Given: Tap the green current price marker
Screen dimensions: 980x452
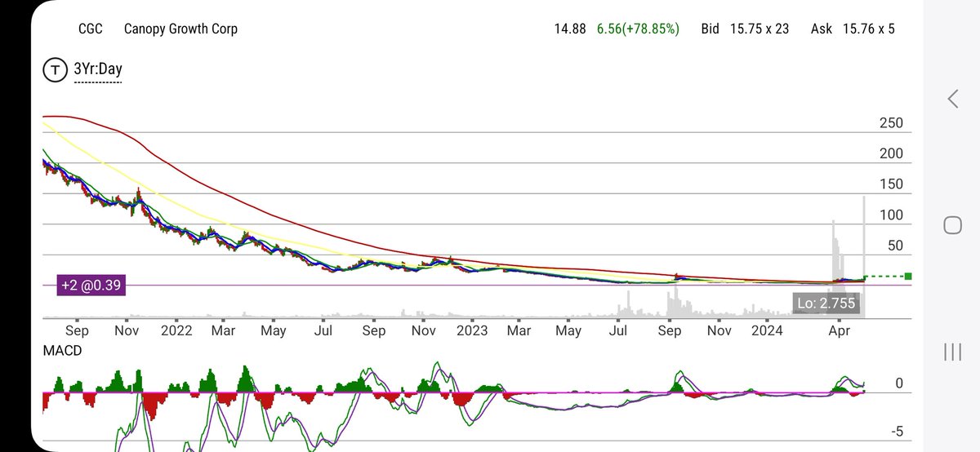Looking at the screenshot, I should click(908, 277).
